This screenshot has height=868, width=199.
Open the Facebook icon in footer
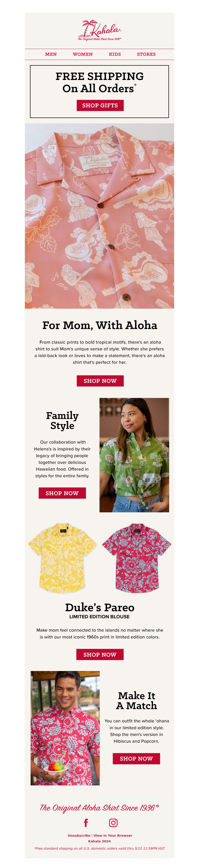(x=86, y=822)
